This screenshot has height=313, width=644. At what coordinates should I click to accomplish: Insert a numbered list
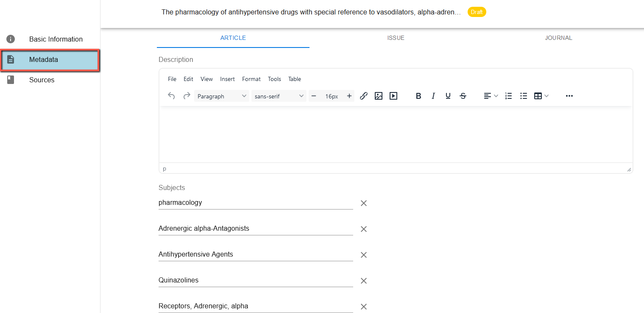point(509,96)
